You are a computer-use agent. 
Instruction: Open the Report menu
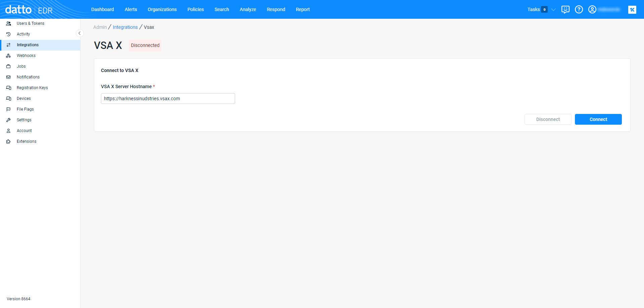coord(303,9)
